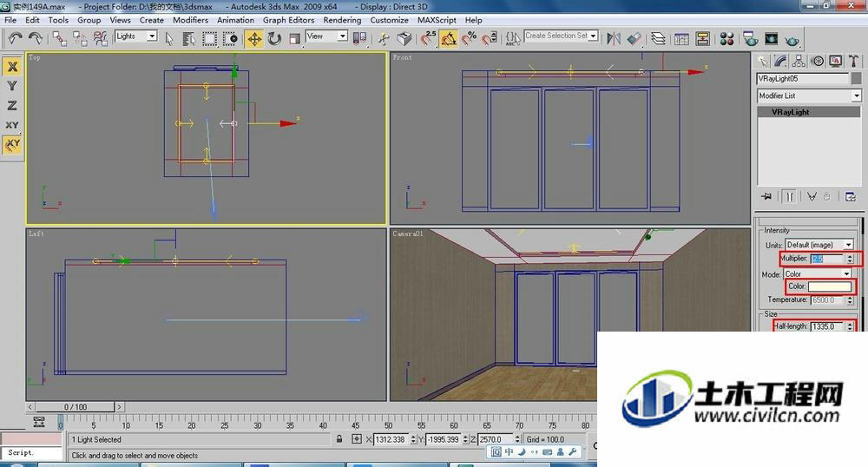Open the File menu

pos(10,20)
